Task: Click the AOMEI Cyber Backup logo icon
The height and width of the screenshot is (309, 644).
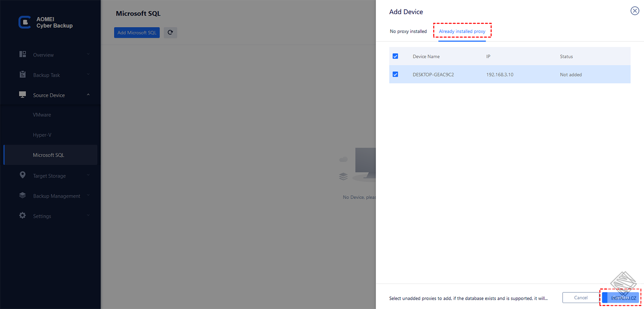Action: (x=25, y=22)
